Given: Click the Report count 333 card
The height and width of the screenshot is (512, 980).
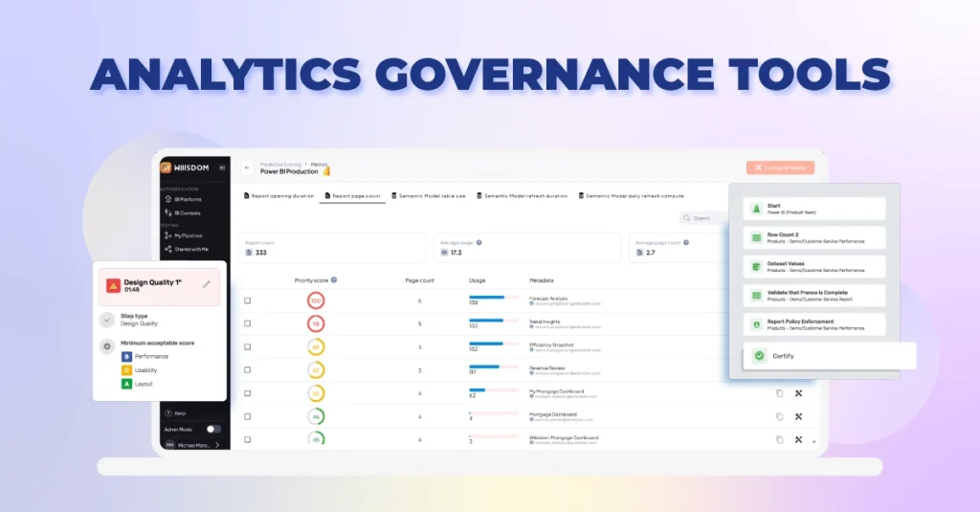Looking at the screenshot, I should point(332,248).
